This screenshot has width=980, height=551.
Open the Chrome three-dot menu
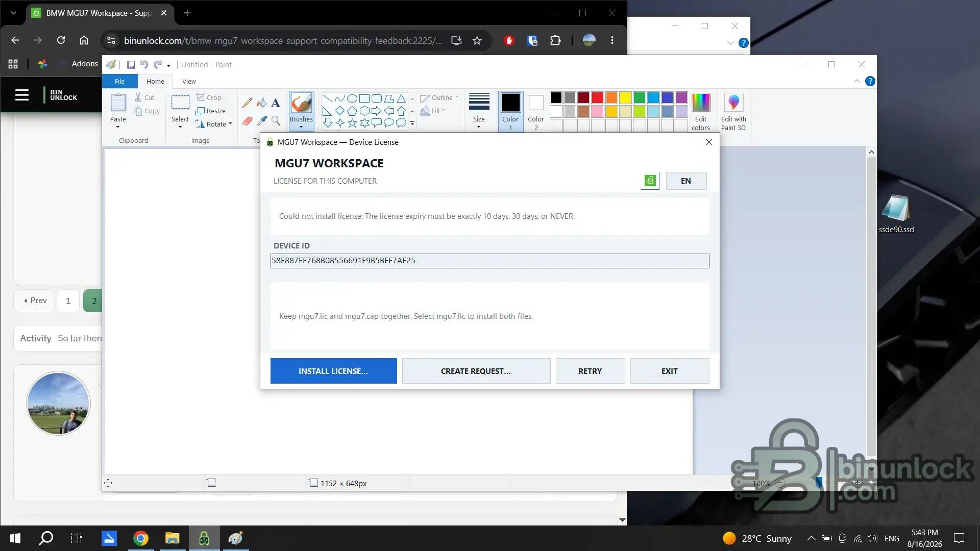(x=612, y=40)
